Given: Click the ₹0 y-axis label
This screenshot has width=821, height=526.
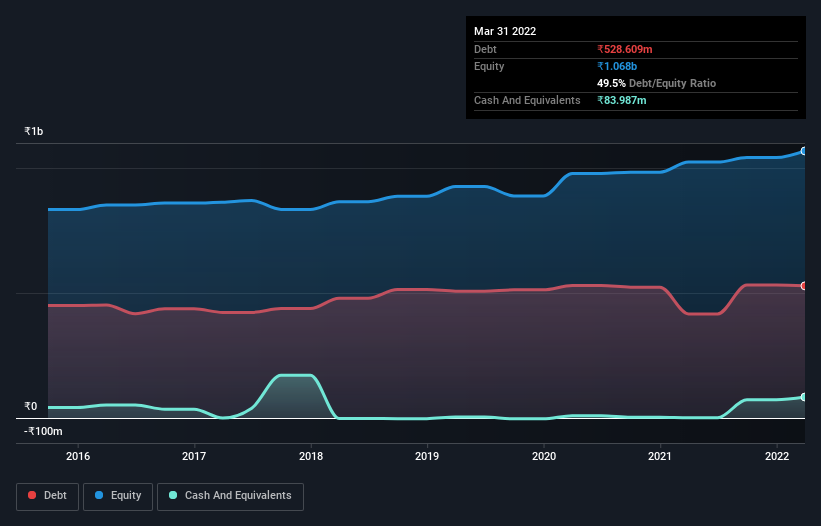Looking at the screenshot, I should [x=31, y=407].
